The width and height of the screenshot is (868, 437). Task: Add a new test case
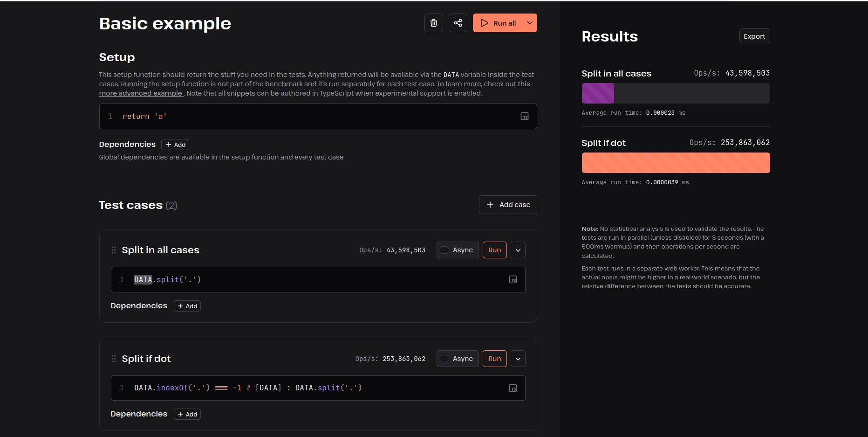(508, 205)
